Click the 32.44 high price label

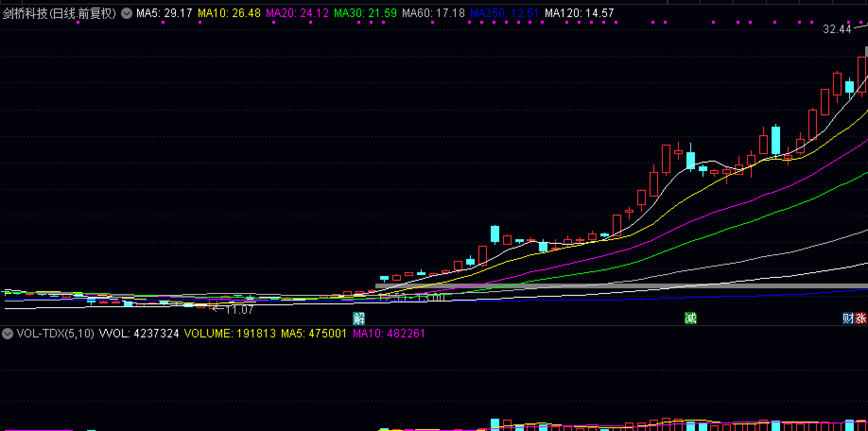click(x=837, y=29)
